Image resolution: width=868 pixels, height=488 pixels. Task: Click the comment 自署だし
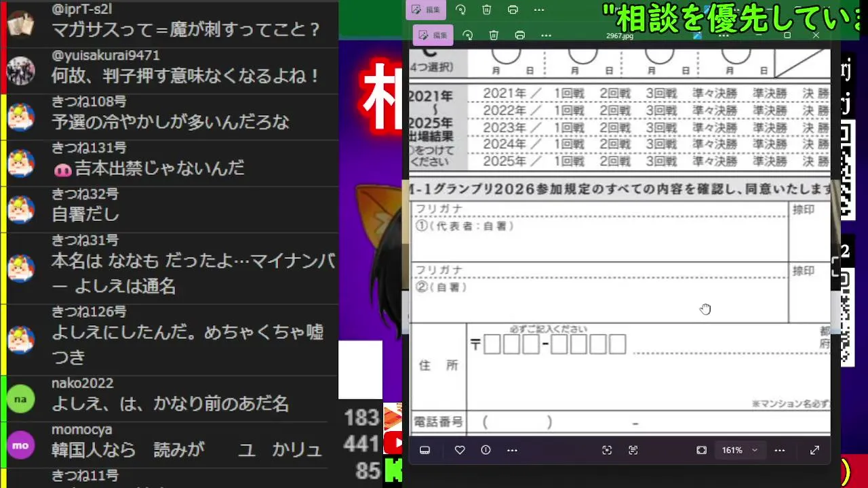85,214
